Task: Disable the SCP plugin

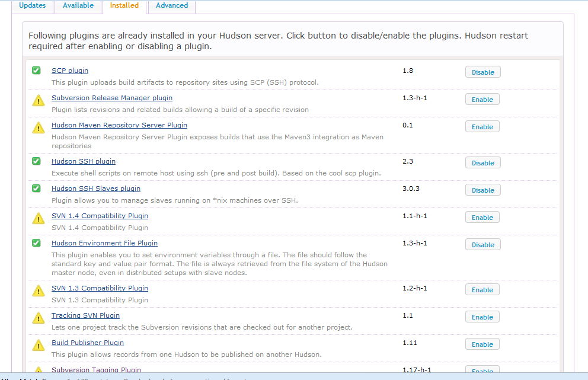Action: tap(482, 72)
